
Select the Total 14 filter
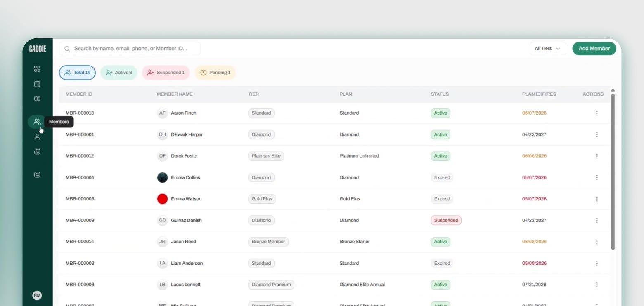pyautogui.click(x=77, y=73)
